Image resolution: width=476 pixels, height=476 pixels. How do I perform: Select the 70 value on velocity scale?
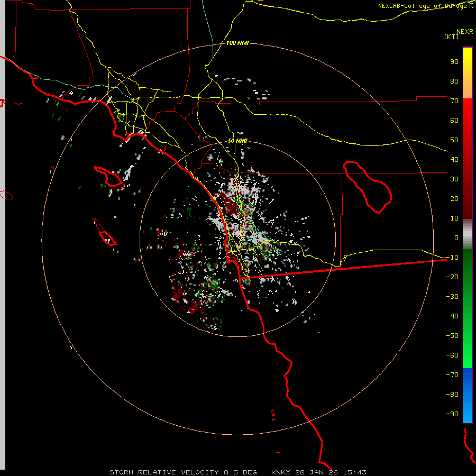coord(454,101)
